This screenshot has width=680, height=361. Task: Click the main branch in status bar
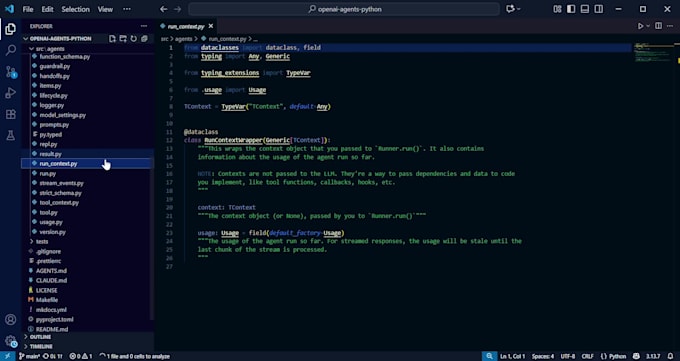point(29,356)
